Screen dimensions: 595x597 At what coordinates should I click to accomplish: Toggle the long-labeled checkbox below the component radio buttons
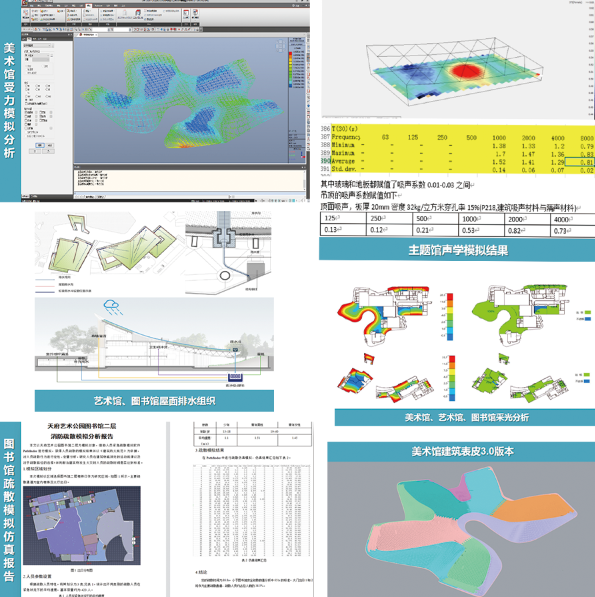36,104
